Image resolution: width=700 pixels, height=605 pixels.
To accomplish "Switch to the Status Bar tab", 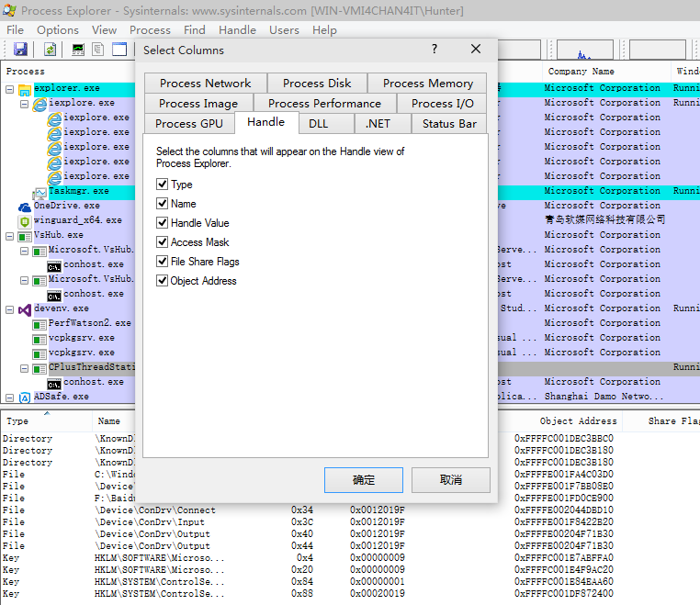I will pos(449,124).
